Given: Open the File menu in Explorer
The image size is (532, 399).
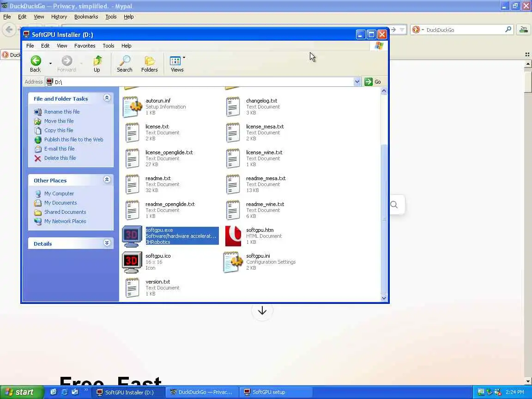Looking at the screenshot, I should point(30,46).
